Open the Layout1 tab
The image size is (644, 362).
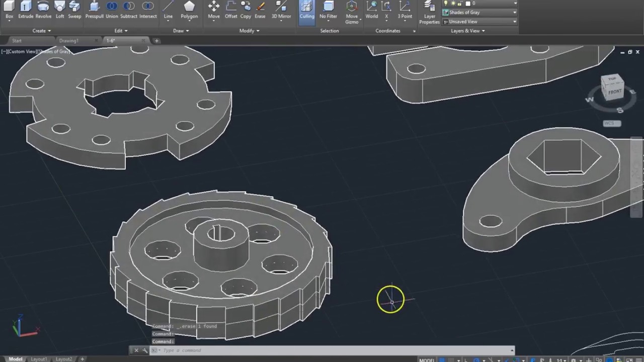(x=39, y=359)
